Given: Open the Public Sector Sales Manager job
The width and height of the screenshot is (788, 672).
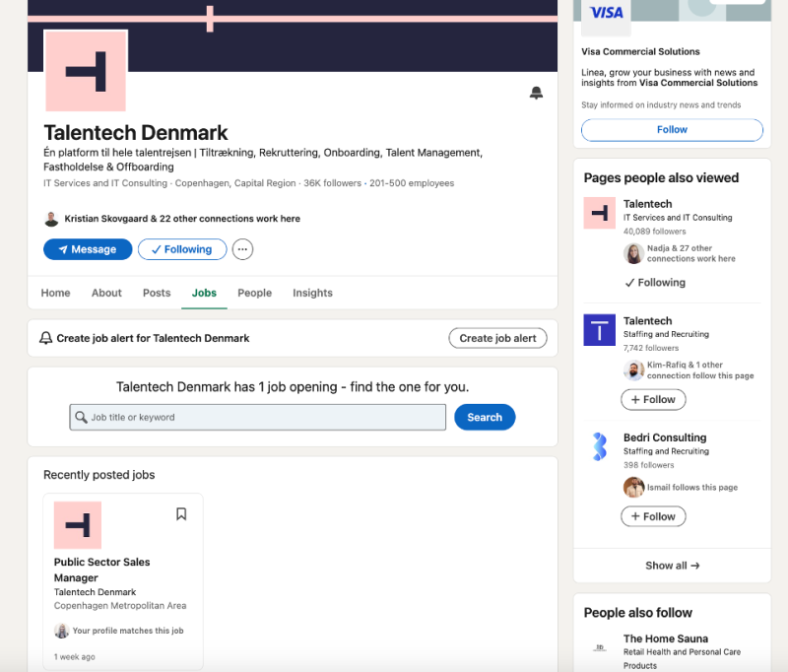Looking at the screenshot, I should (x=102, y=570).
